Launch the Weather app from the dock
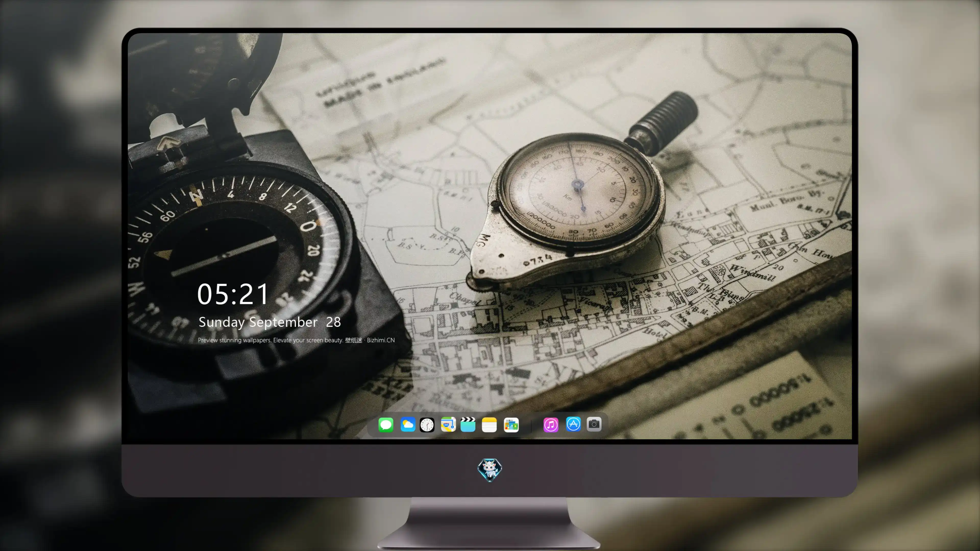Viewport: 980px width, 551px height. coord(408,424)
